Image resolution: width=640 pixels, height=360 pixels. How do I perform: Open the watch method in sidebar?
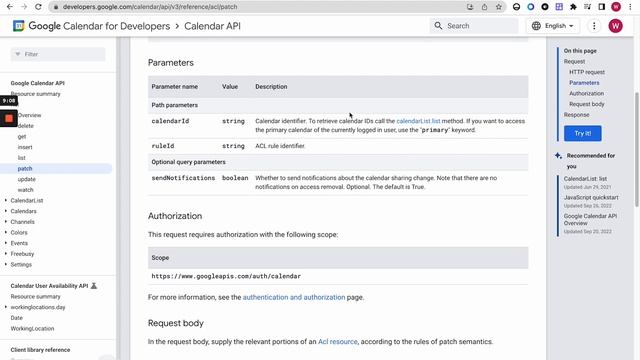click(x=25, y=190)
